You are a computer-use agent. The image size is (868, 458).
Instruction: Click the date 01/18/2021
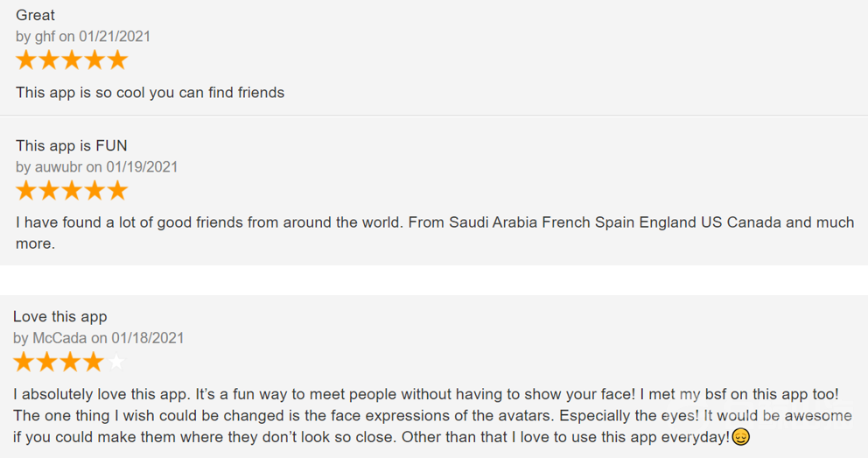click(x=148, y=338)
